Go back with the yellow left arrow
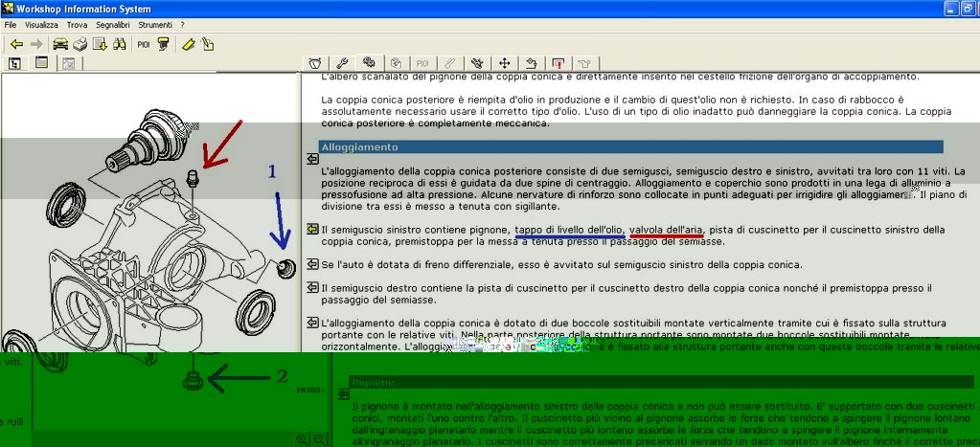The height and width of the screenshot is (447, 980). pos(17,44)
